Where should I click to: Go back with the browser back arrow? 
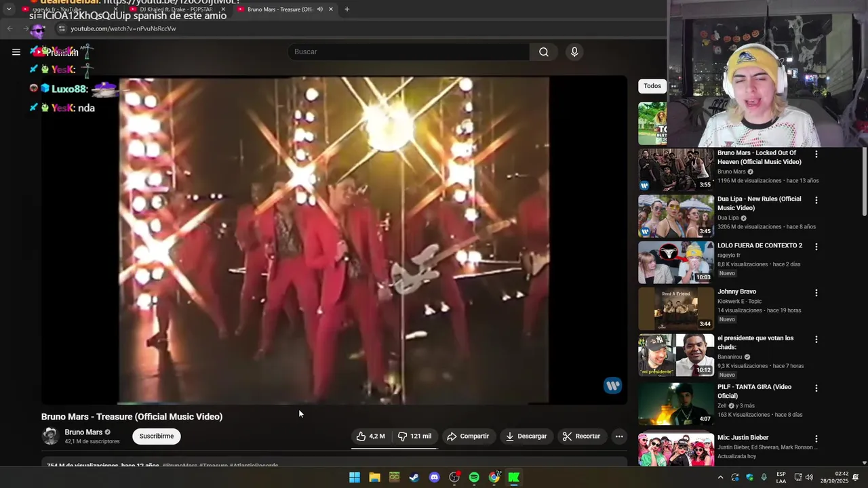(9, 28)
